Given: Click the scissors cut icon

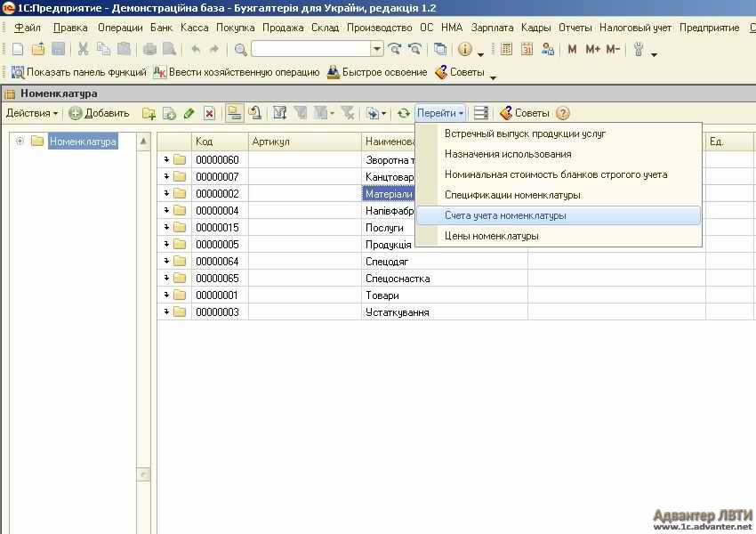Looking at the screenshot, I should (x=83, y=49).
